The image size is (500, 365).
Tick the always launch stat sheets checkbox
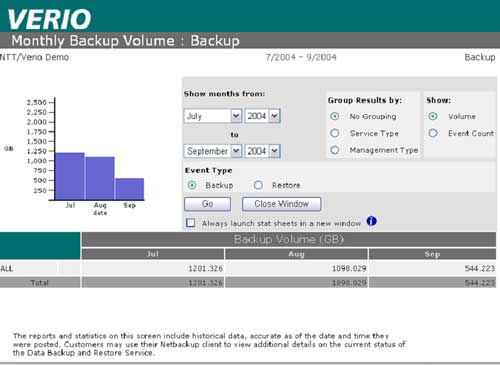(190, 223)
